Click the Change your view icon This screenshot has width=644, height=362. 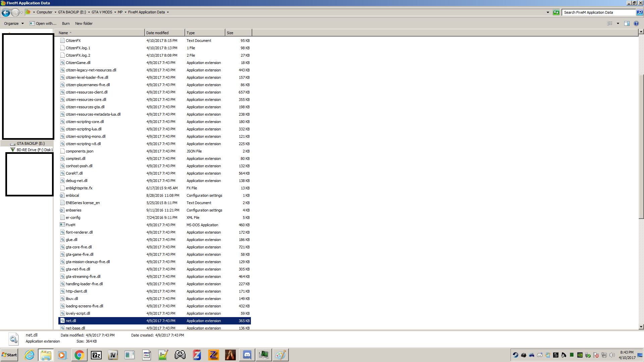pyautogui.click(x=610, y=23)
